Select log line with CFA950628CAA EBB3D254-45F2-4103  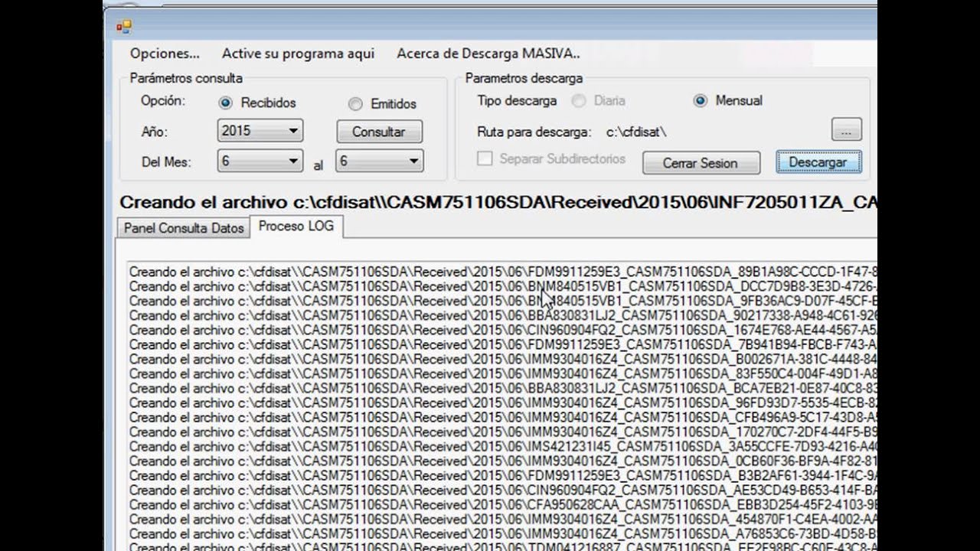(x=503, y=505)
